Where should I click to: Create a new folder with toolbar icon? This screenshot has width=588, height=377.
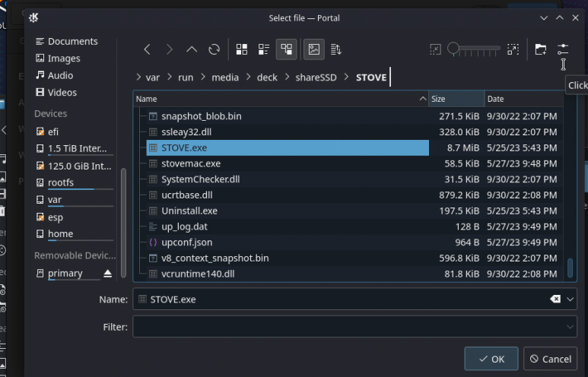coord(541,49)
